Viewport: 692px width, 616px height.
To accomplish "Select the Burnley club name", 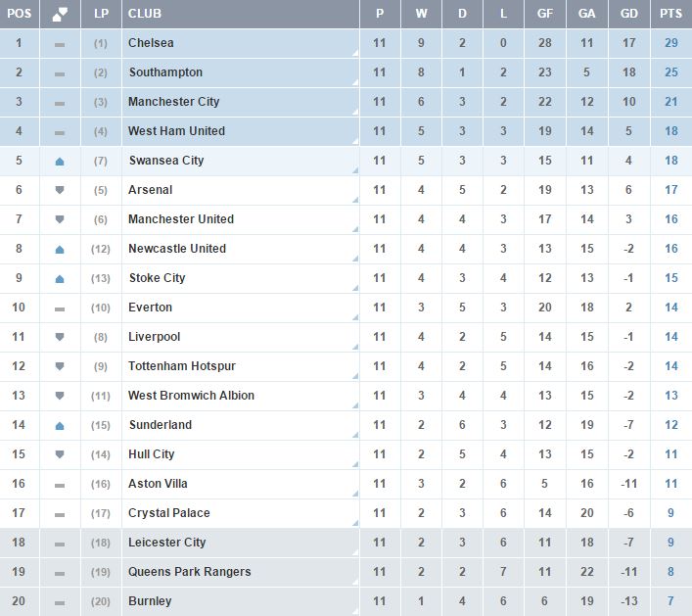I will (150, 601).
